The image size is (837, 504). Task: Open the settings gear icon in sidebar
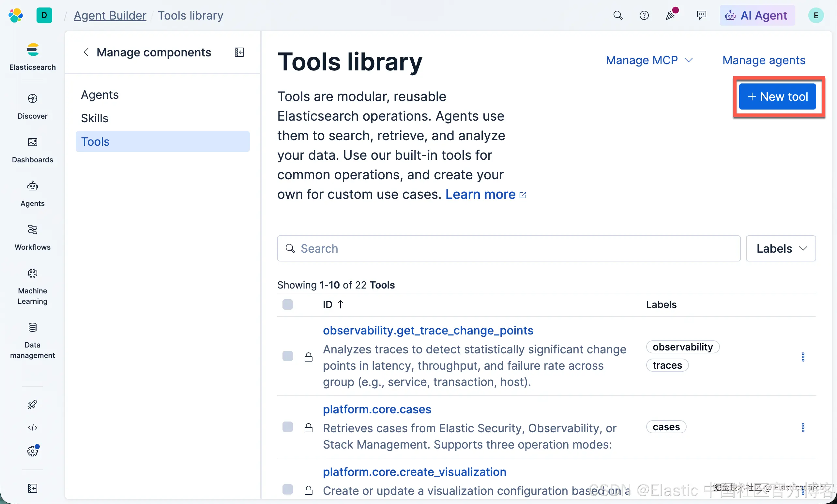[x=33, y=451]
